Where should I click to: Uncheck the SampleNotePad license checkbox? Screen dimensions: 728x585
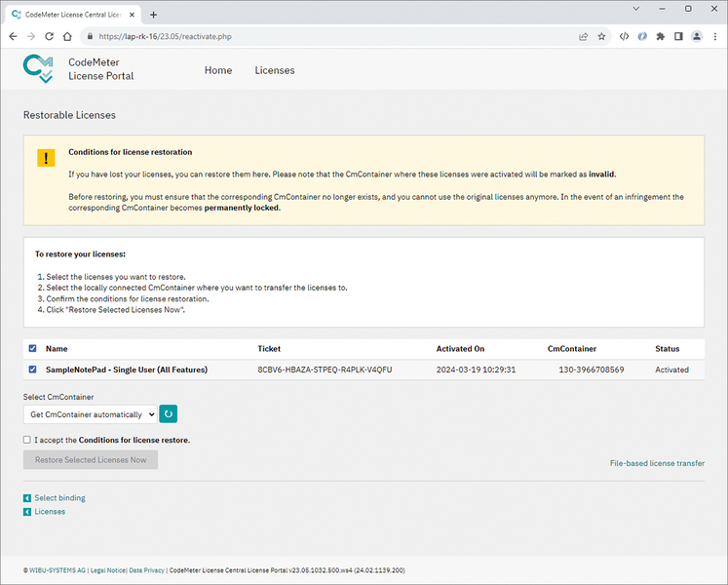pyautogui.click(x=32, y=369)
